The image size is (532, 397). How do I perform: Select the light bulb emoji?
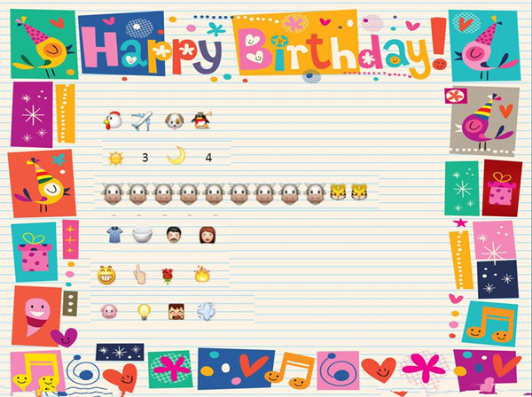[145, 312]
